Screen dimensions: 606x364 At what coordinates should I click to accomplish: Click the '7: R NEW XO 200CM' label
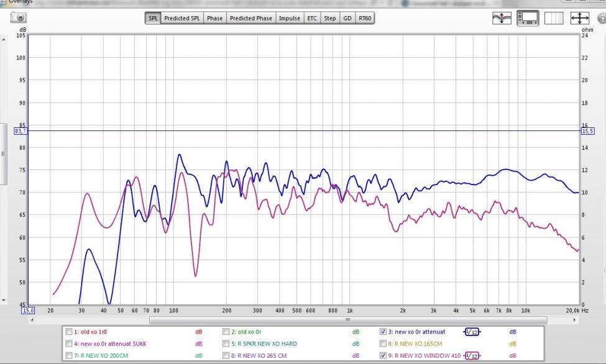coord(101,356)
